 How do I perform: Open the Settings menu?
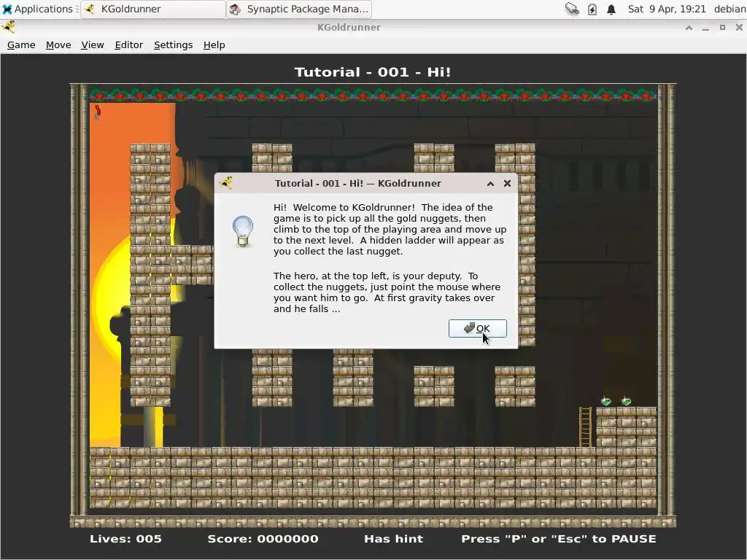tap(174, 44)
